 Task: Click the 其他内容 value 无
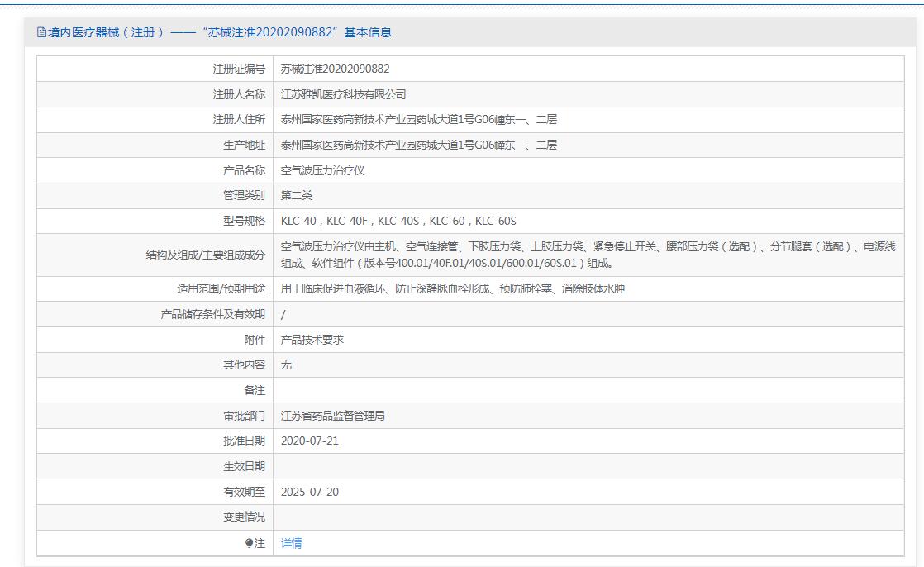point(286,364)
